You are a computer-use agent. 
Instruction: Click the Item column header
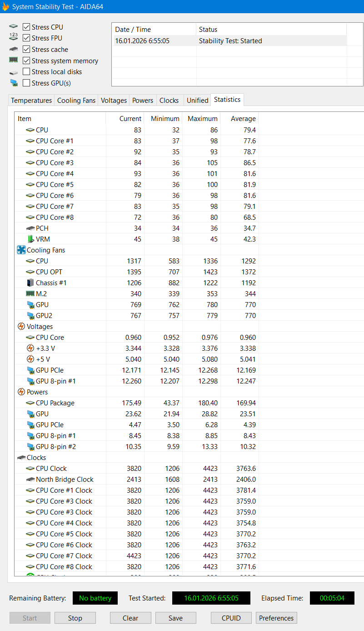tap(60, 118)
